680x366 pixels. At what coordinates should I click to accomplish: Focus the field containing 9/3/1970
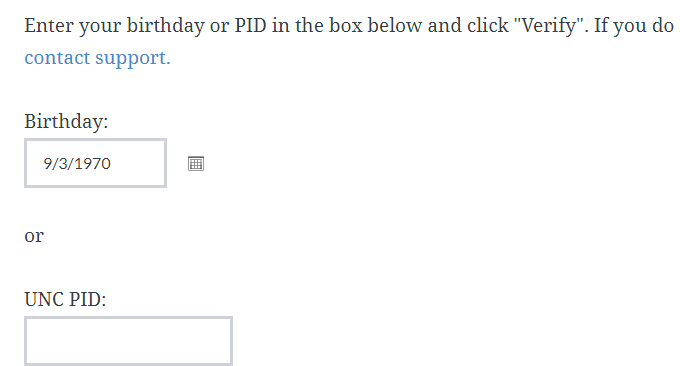click(95, 163)
